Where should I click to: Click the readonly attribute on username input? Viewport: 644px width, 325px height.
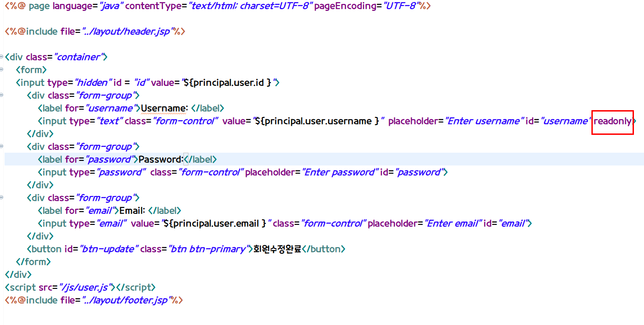point(612,121)
